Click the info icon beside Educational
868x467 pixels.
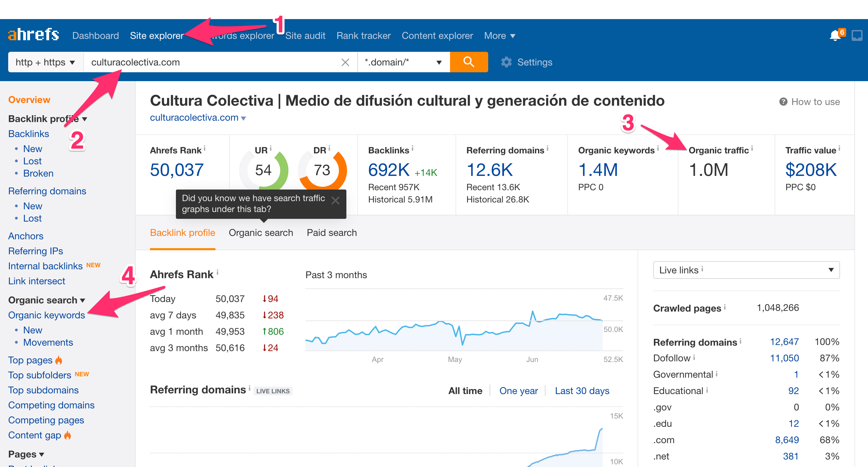click(707, 390)
